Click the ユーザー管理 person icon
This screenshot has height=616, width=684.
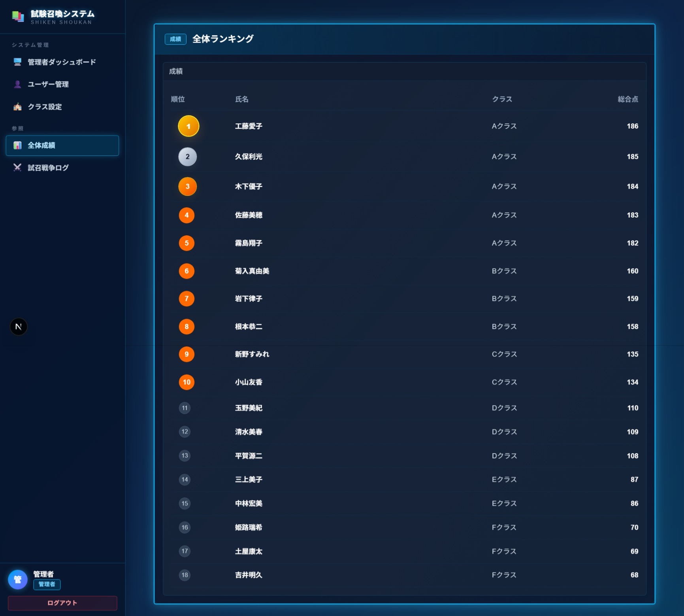(x=17, y=84)
